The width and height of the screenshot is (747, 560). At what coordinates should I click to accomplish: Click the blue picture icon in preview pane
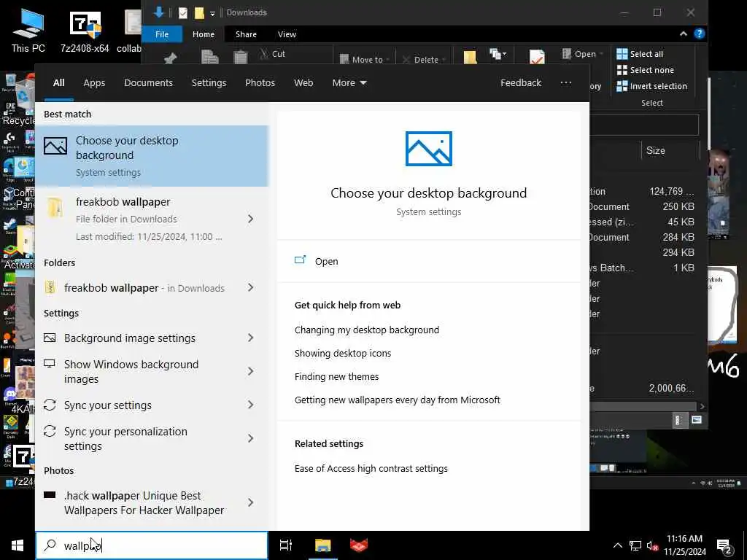click(429, 149)
